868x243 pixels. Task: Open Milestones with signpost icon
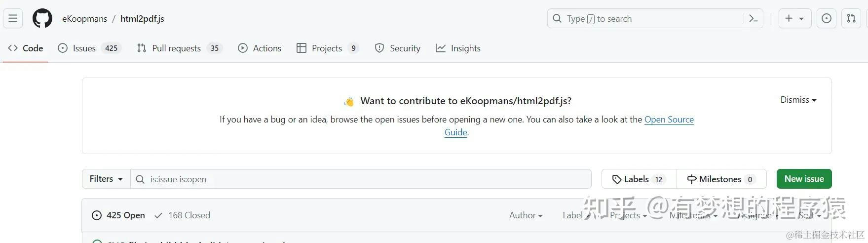(x=721, y=179)
